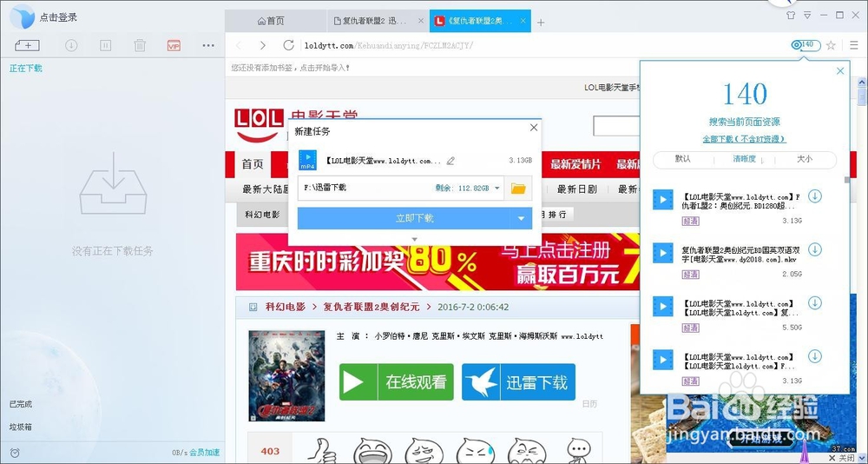Sort resources by 默认
This screenshot has height=464, width=868.
point(683,159)
